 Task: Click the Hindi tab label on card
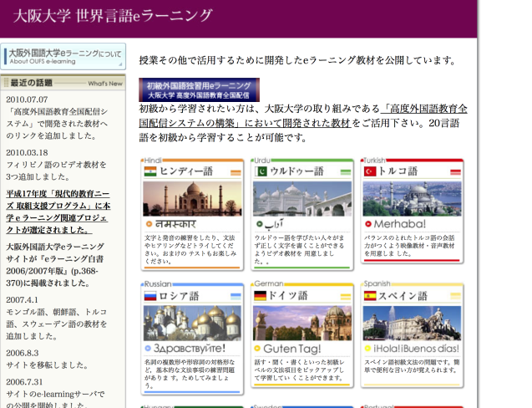click(x=153, y=161)
